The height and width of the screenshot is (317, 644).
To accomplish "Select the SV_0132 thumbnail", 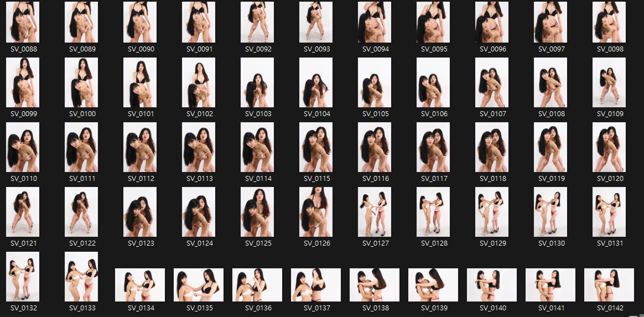I will [x=23, y=277].
